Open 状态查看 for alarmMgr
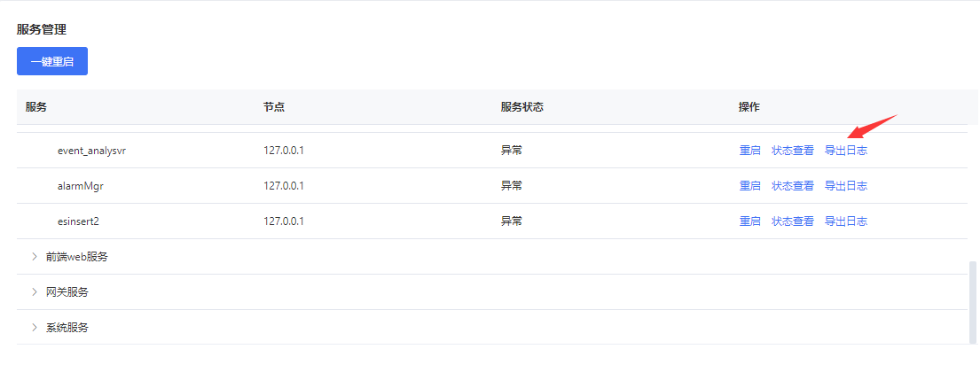980x388 pixels. [792, 186]
